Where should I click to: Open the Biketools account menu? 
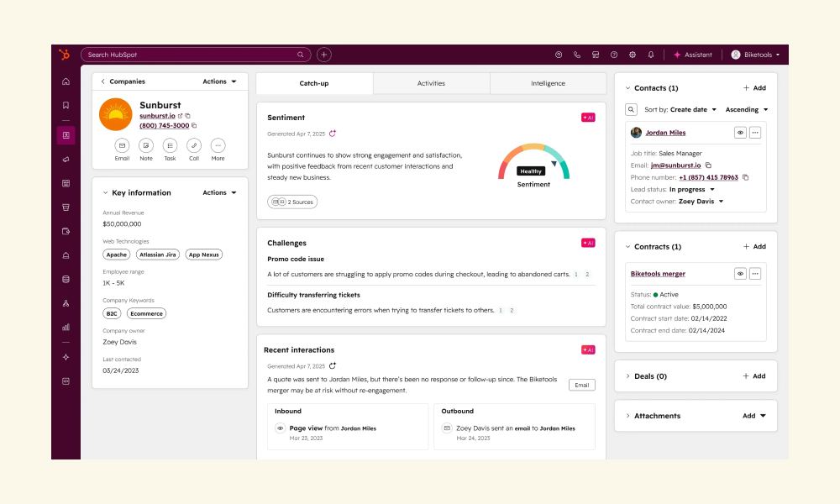[x=755, y=55]
